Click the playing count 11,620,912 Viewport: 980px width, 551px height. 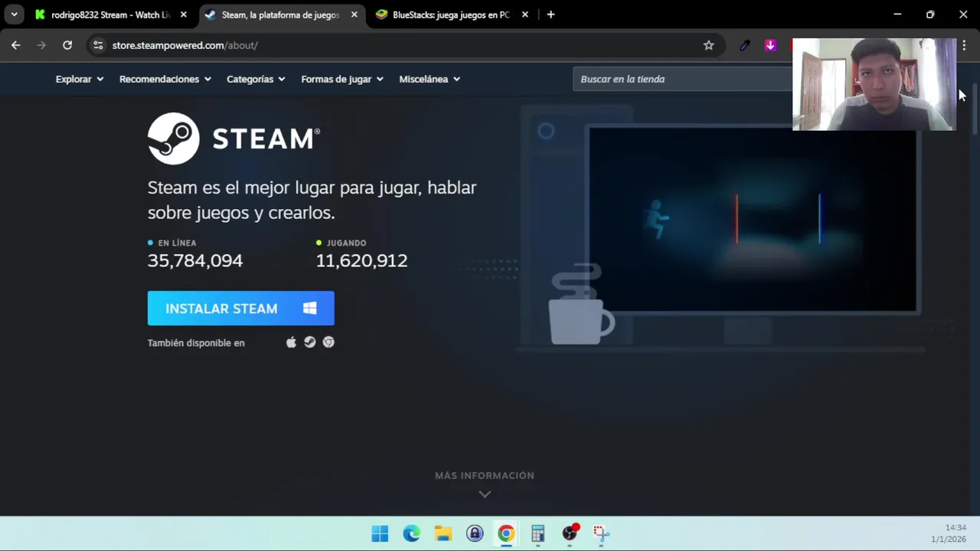coord(361,261)
